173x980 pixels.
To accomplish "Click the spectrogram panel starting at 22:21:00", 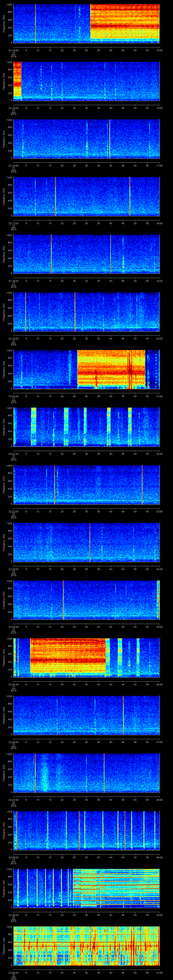I will coord(86,427).
